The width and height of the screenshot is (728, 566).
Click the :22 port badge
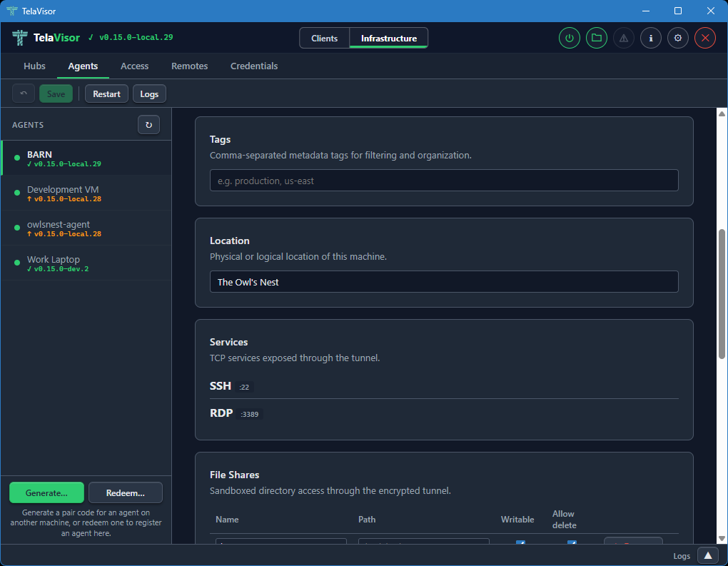click(244, 387)
